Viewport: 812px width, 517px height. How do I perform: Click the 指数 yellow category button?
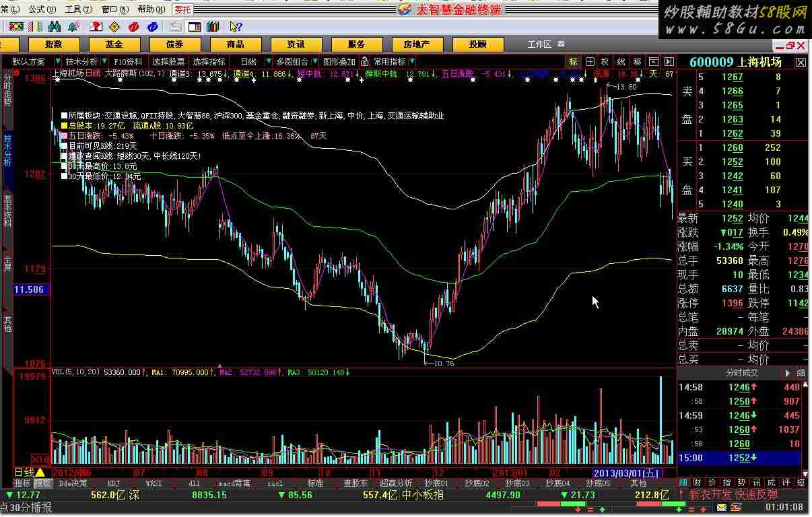53,44
